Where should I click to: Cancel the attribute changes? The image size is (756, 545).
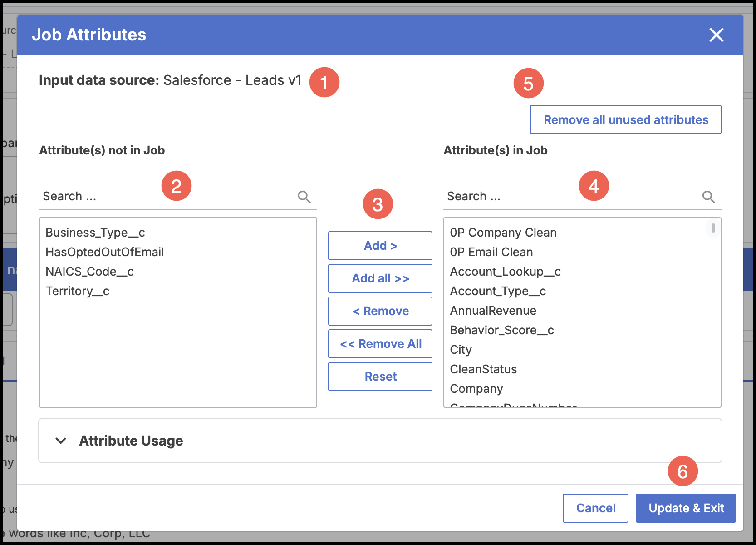595,508
